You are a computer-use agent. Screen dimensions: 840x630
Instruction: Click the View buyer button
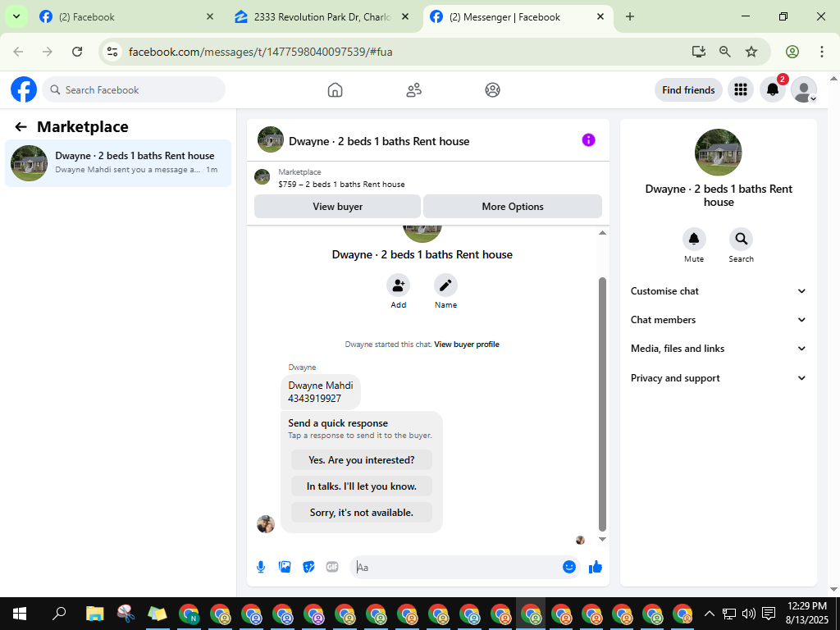(337, 206)
